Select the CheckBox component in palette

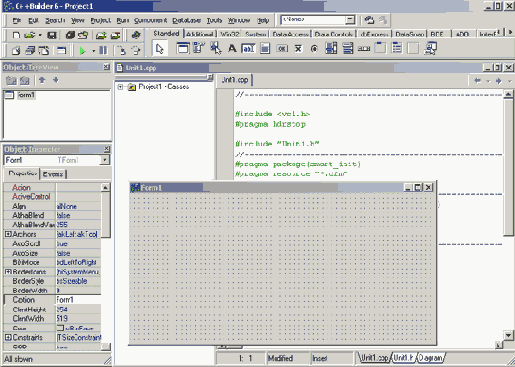tap(298, 49)
